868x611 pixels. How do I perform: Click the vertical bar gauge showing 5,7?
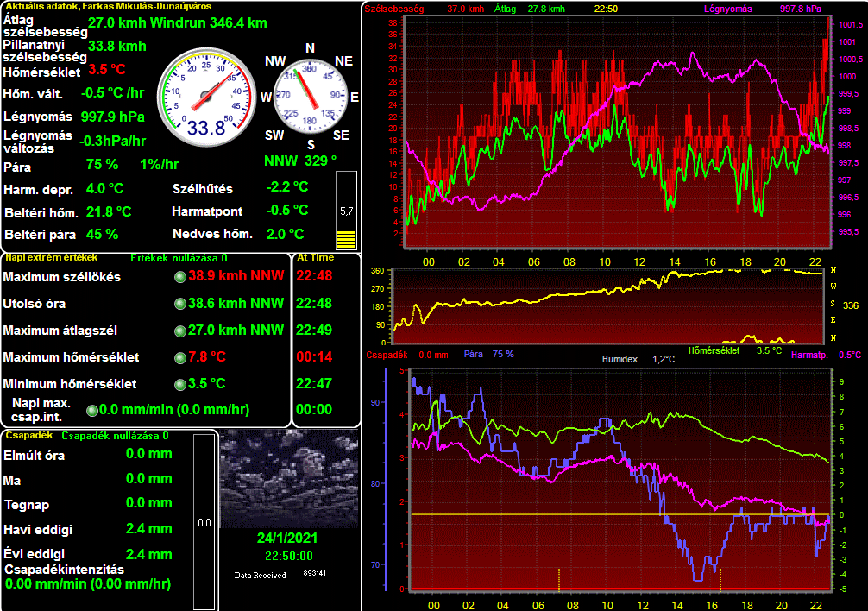point(346,211)
